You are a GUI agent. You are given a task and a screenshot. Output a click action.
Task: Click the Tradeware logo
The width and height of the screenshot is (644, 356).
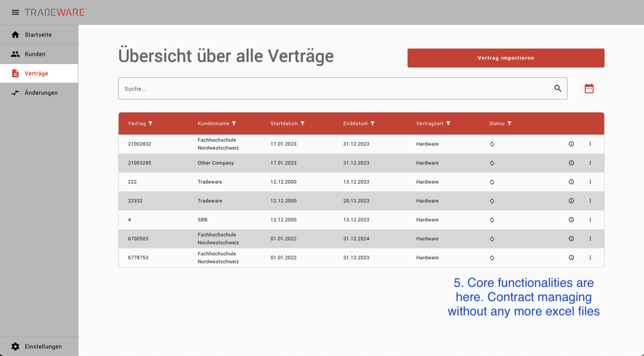[55, 12]
